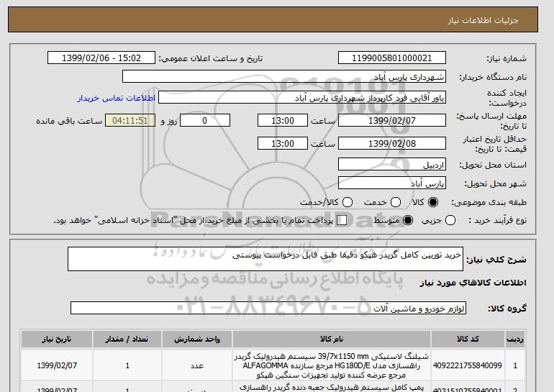
Task: Click the price validity time 13:00 field
Action: coord(283,143)
